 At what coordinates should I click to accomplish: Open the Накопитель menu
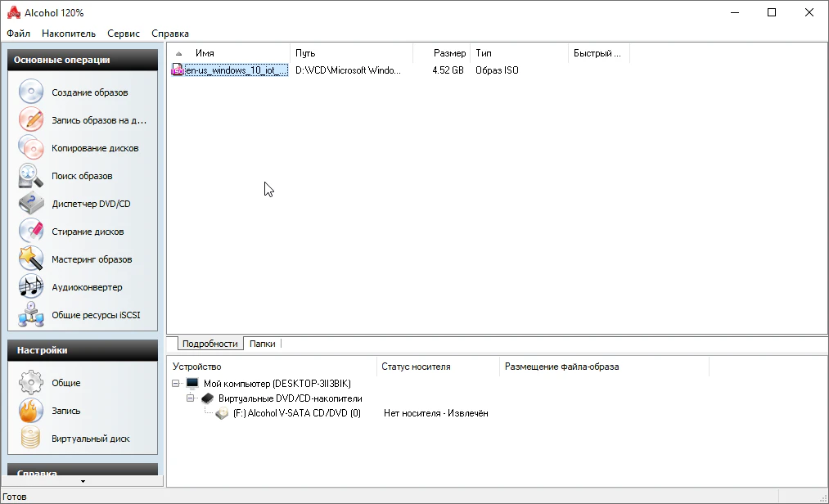click(68, 34)
